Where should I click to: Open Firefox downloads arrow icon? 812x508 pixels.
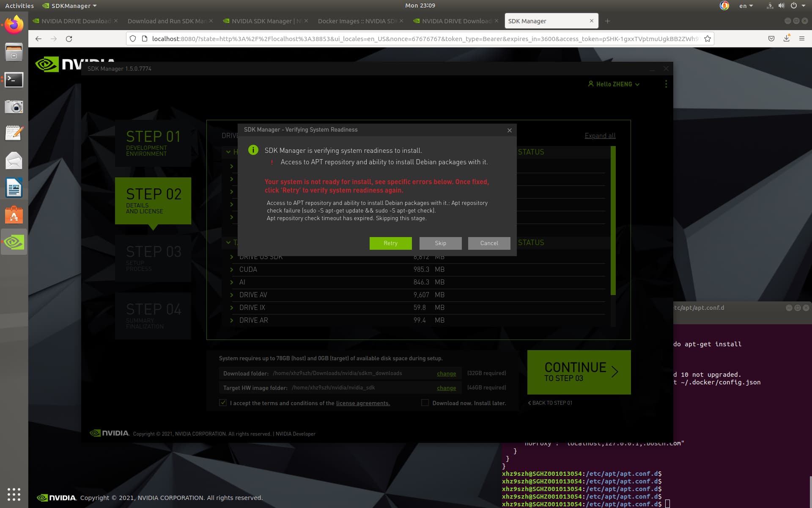(786, 39)
